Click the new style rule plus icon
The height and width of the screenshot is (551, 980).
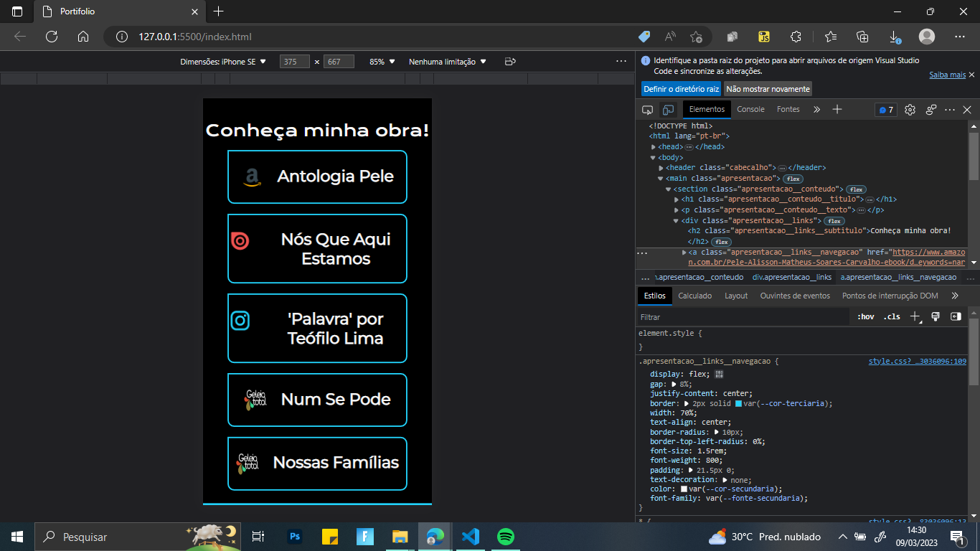click(x=915, y=316)
